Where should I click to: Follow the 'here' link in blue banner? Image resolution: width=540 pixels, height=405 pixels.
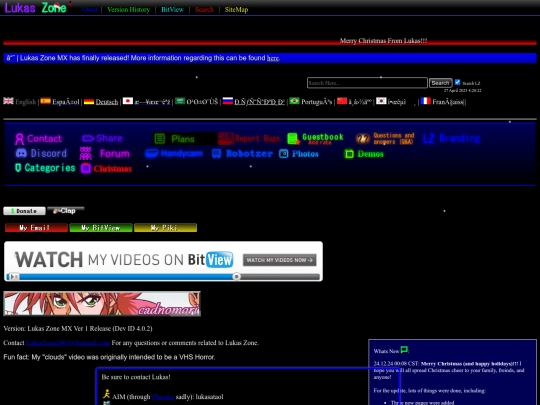(273, 58)
